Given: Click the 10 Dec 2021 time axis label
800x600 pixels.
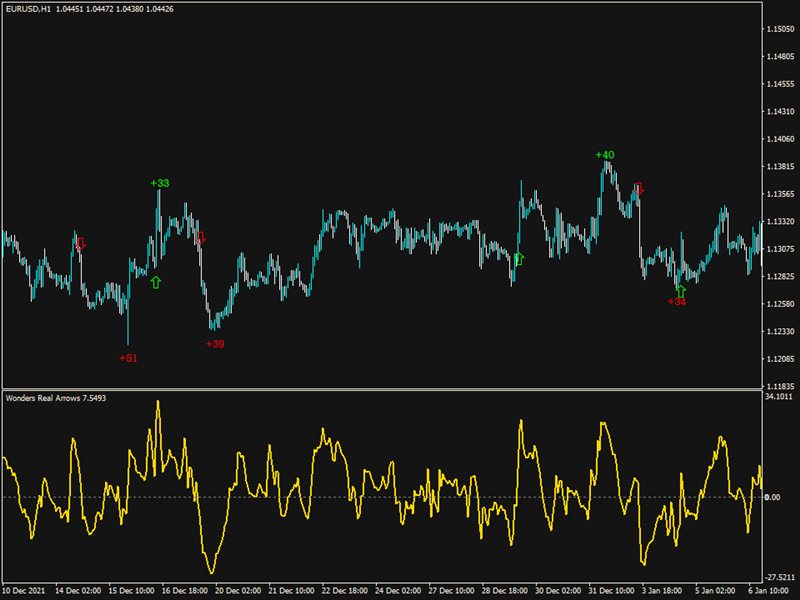Looking at the screenshot, I should coord(24,591).
